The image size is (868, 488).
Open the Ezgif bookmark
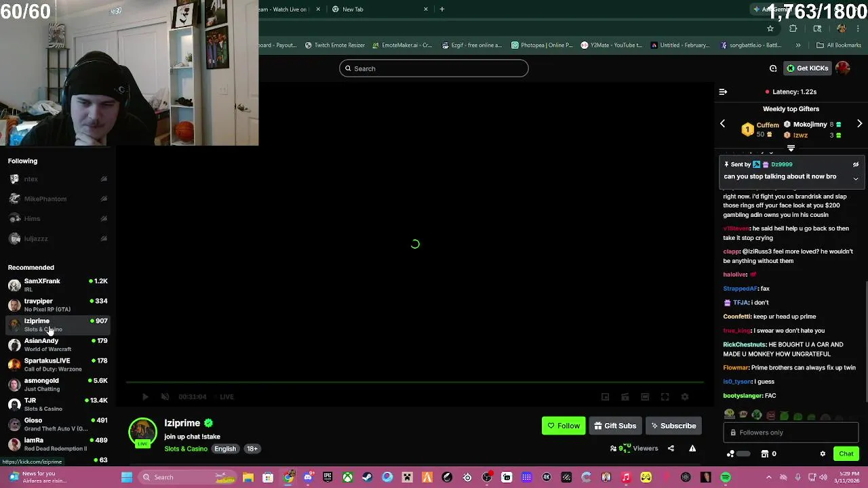(x=471, y=45)
